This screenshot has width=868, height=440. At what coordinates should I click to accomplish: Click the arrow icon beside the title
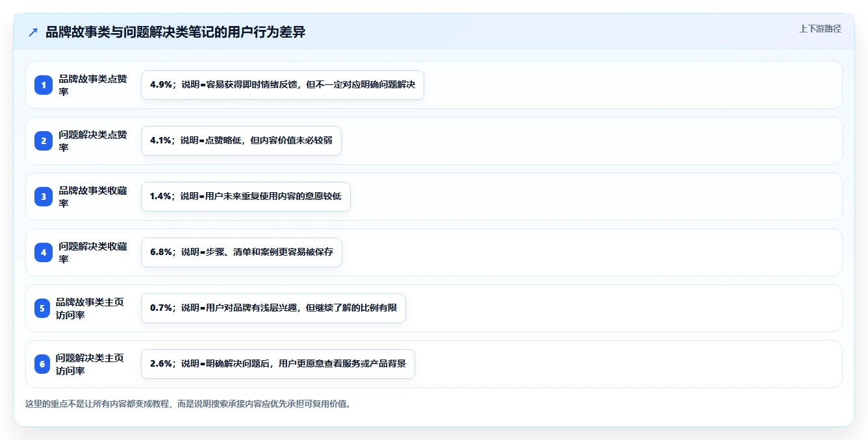coord(33,32)
